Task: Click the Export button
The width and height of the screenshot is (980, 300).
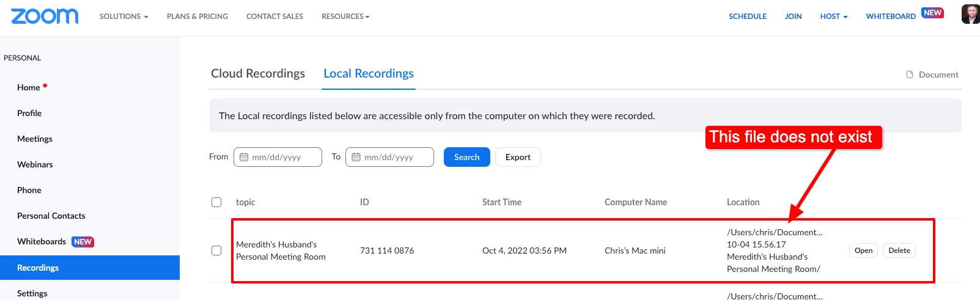Action: coord(518,157)
